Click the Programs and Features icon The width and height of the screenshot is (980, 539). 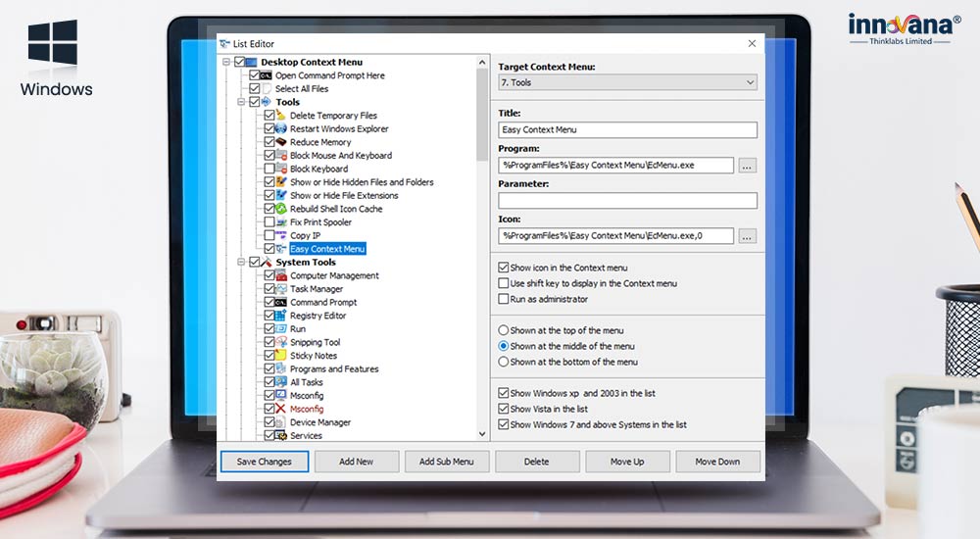(x=281, y=368)
